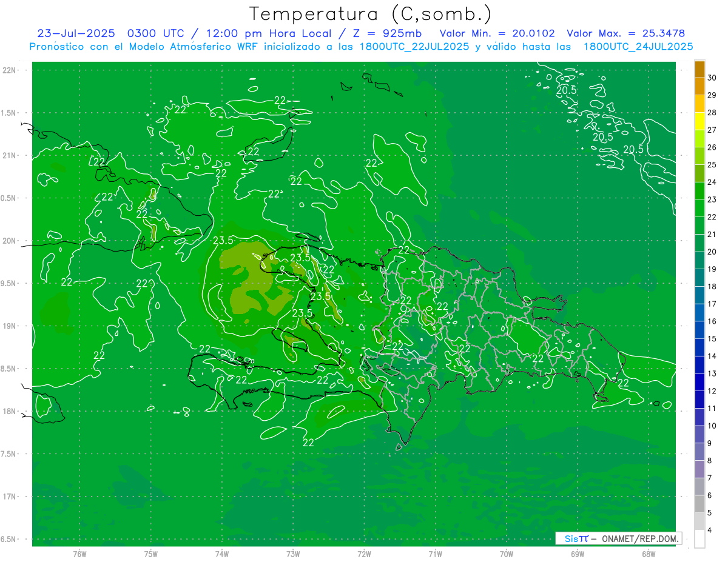The image size is (728, 562).
Task: Click "Valor Max. = 25.3478" value
Action: [x=626, y=33]
